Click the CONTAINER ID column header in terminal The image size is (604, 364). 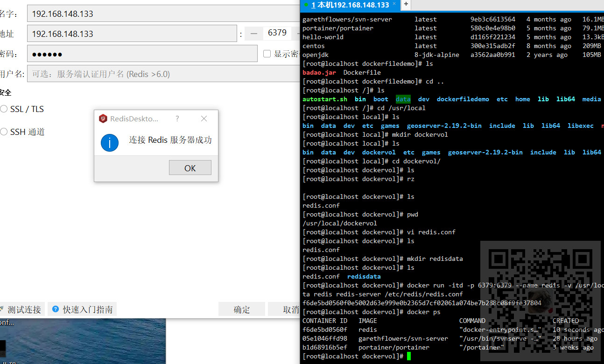[325, 321]
